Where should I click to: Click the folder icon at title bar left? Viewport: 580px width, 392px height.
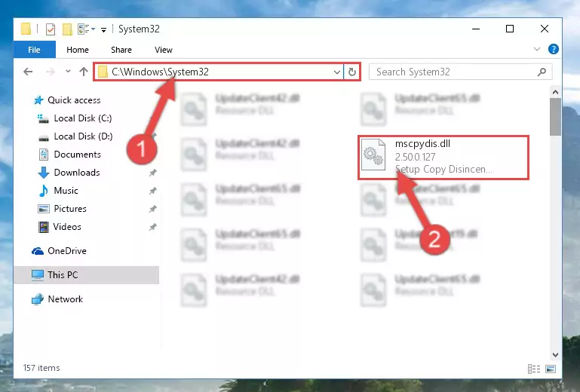click(26, 29)
